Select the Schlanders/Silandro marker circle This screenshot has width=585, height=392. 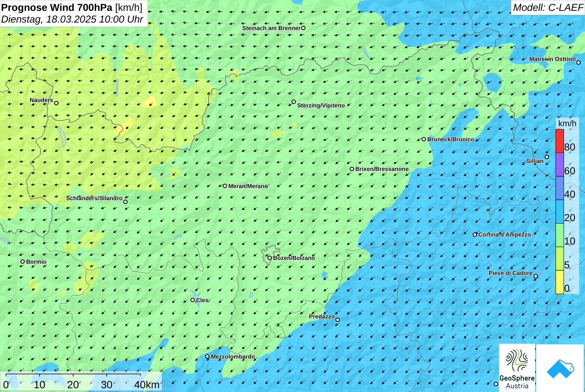[125, 202]
